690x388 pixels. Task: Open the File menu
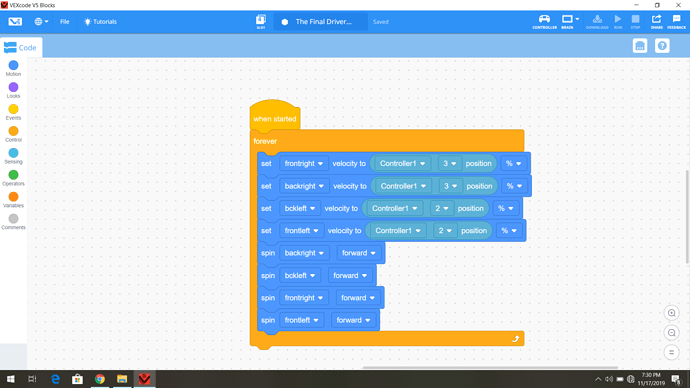(x=65, y=22)
